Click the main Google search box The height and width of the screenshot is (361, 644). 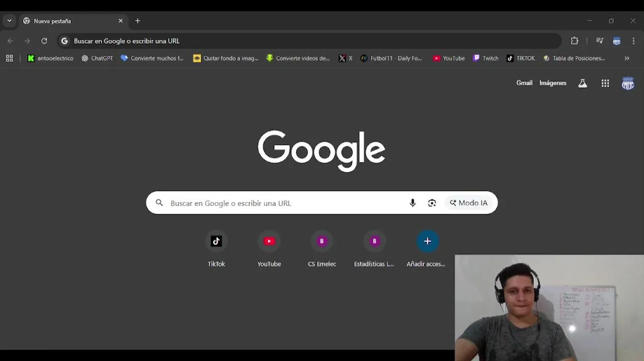click(321, 203)
